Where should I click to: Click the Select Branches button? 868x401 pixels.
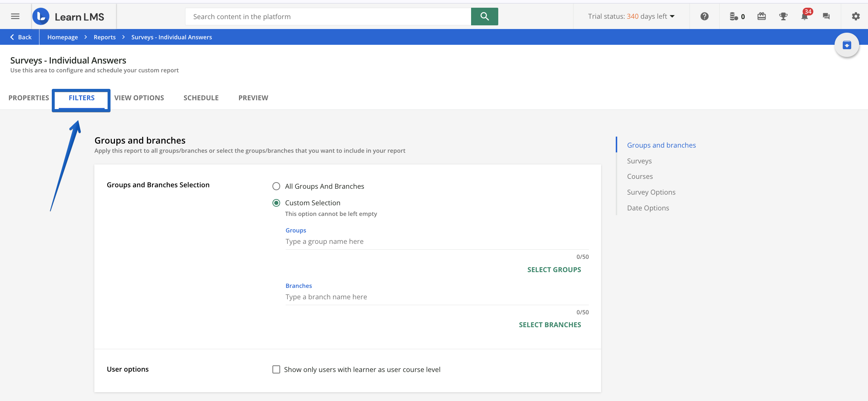point(550,325)
